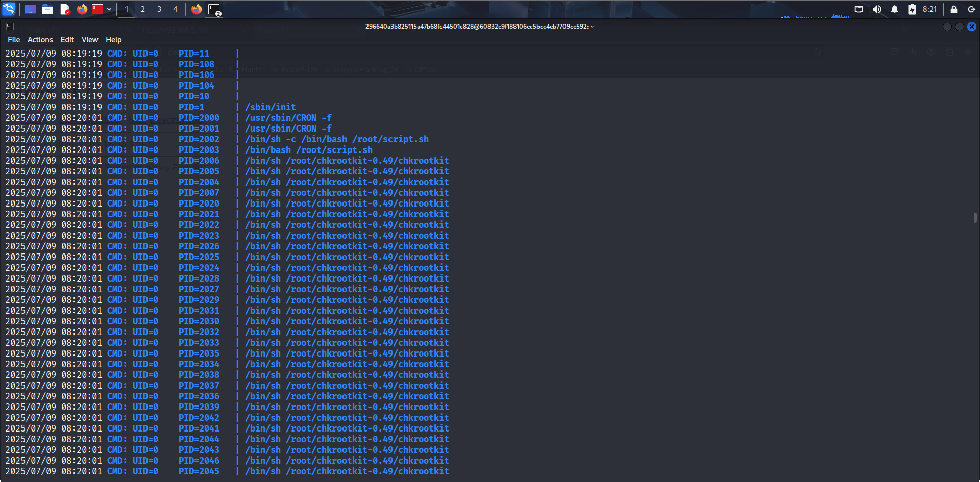Open the red terminal emulator launcher
Screen dimensions: 980x482
(97, 9)
